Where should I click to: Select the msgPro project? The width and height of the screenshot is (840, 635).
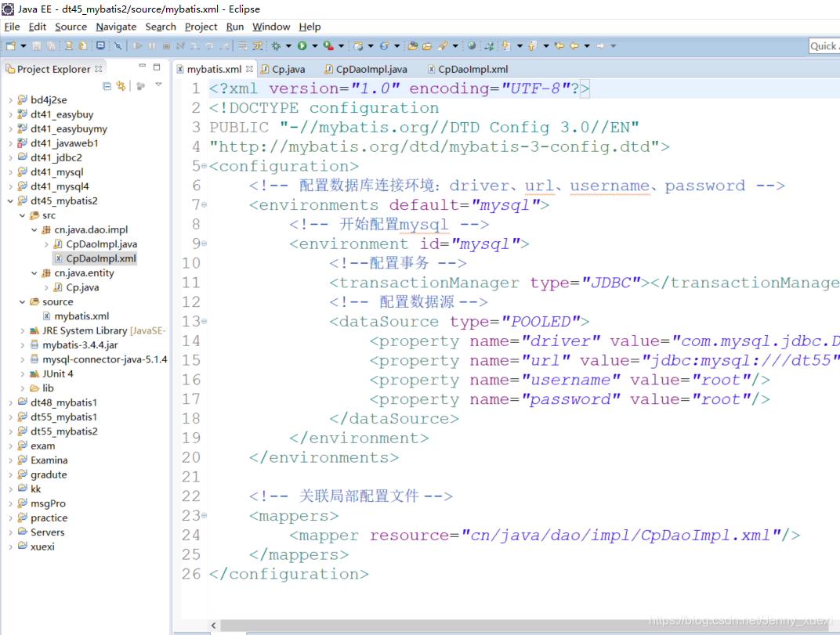(42, 503)
